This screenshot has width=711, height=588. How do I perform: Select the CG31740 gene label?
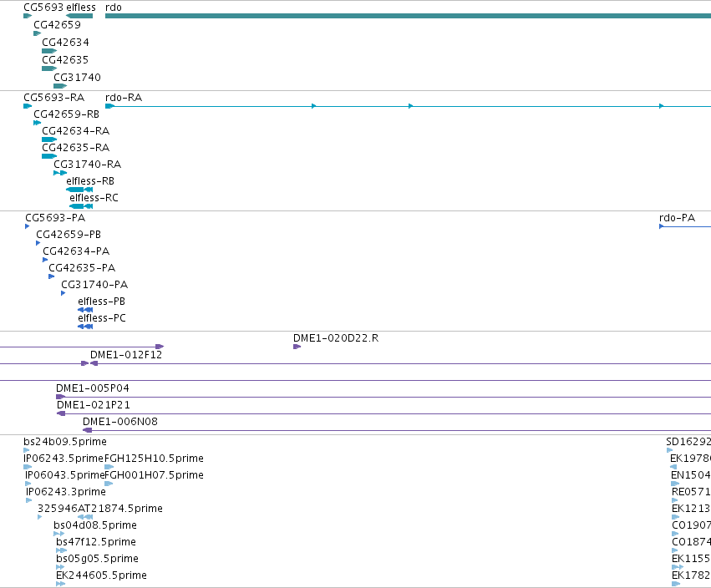tap(77, 78)
